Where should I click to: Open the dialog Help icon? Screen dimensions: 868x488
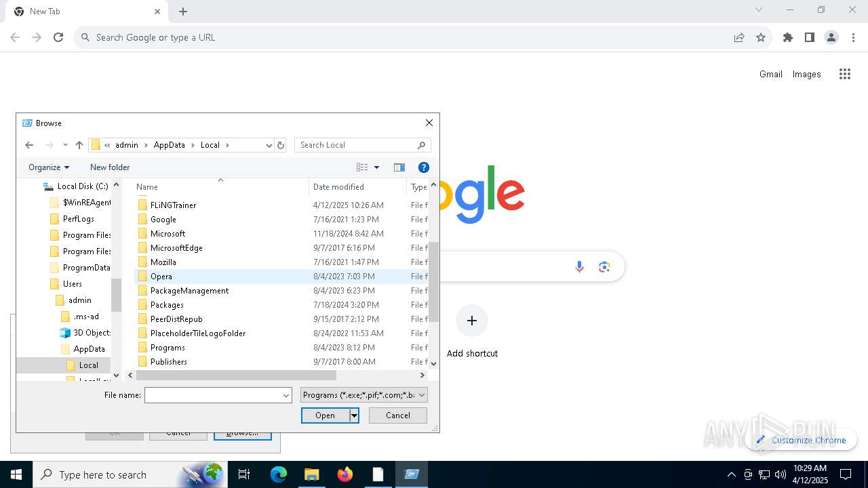[424, 167]
